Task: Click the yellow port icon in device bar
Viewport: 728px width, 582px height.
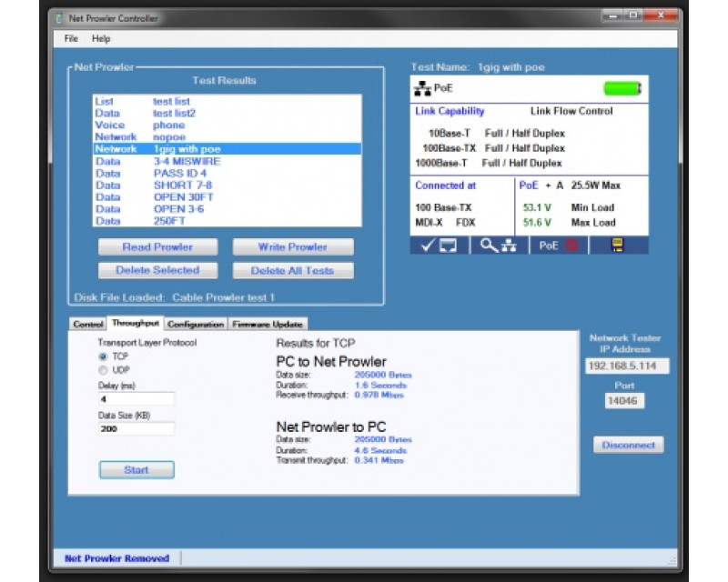Action: (618, 246)
